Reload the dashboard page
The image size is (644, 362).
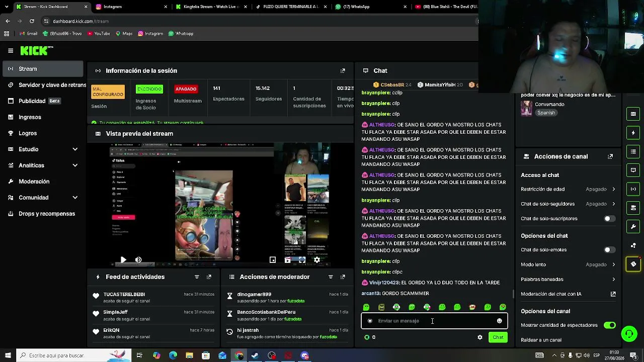32,21
